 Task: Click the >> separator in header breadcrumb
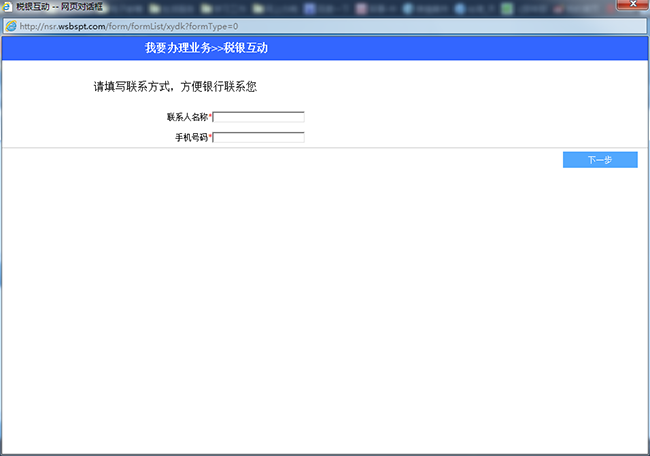point(218,48)
